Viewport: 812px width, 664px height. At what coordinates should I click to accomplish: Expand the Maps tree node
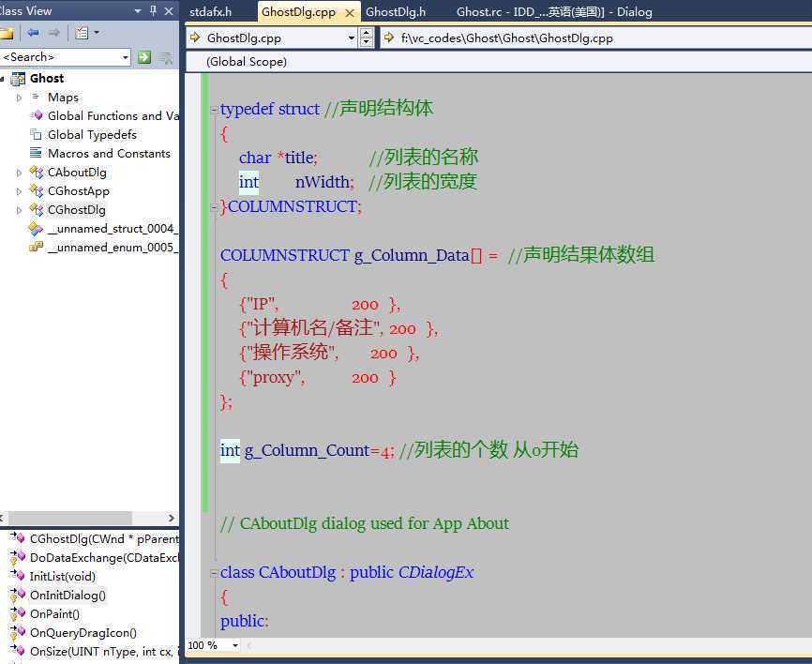click(x=19, y=98)
